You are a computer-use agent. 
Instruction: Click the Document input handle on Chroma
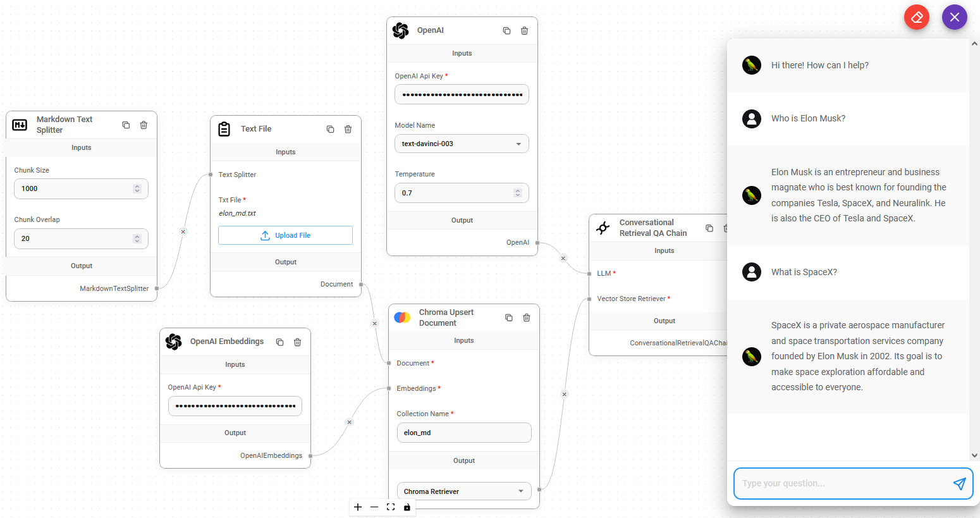(389, 363)
